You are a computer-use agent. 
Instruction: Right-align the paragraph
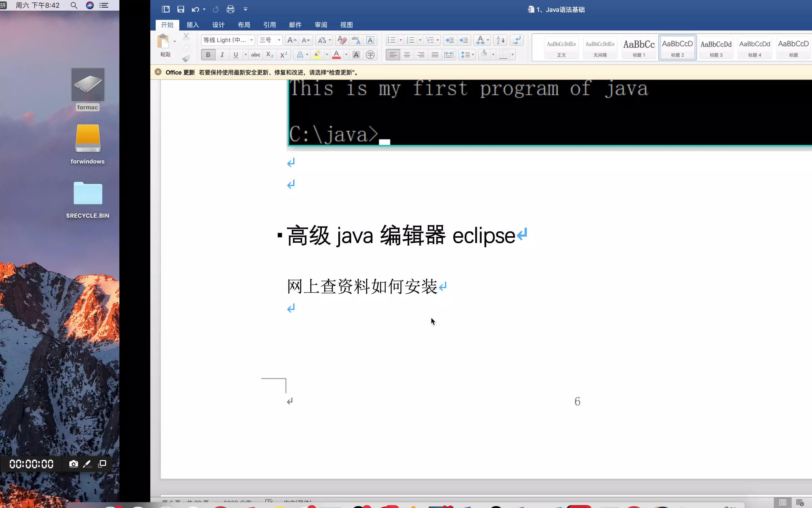421,55
